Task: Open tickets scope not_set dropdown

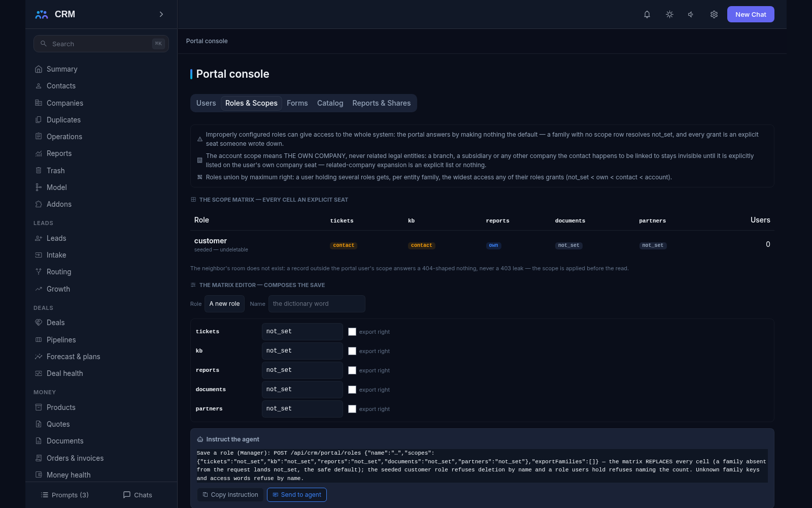Action: (x=302, y=332)
